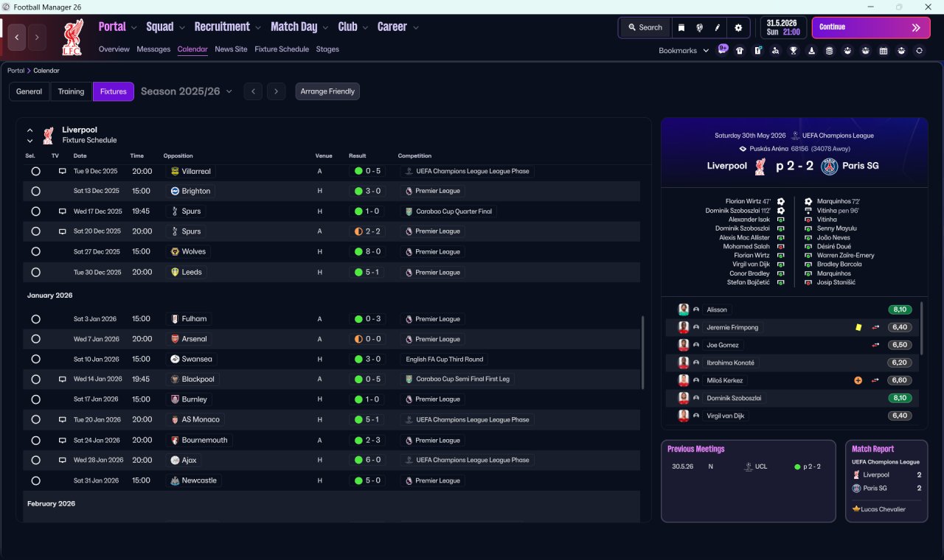Select the radio button for the AS Monaco fixture

point(35,419)
